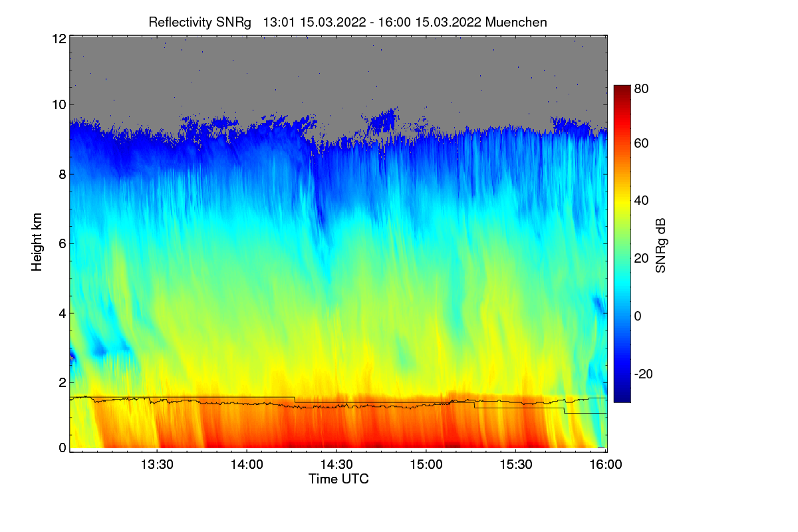798x532 pixels.
Task: Click the start date '13:01 15.03.2022' in title
Action: (315, 22)
